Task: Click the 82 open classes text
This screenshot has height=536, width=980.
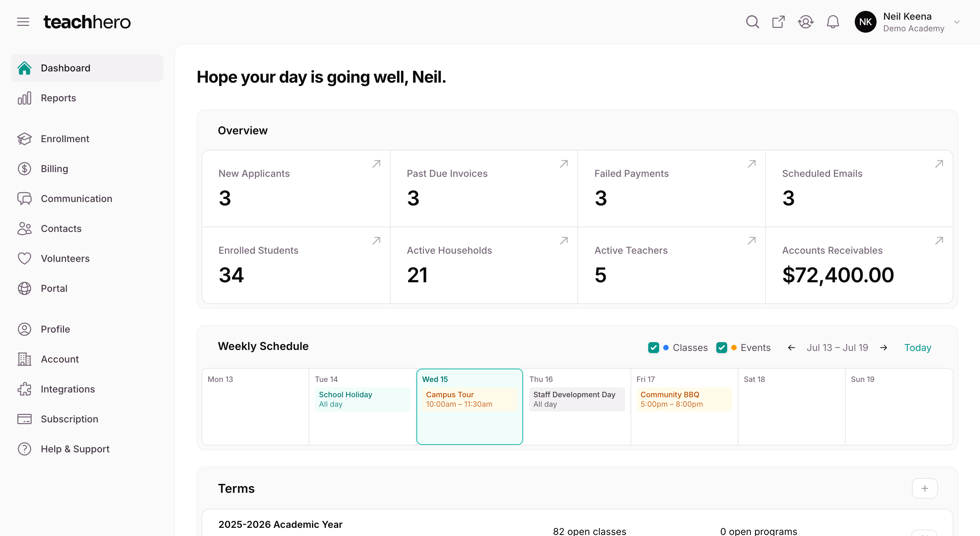Action: (589, 531)
